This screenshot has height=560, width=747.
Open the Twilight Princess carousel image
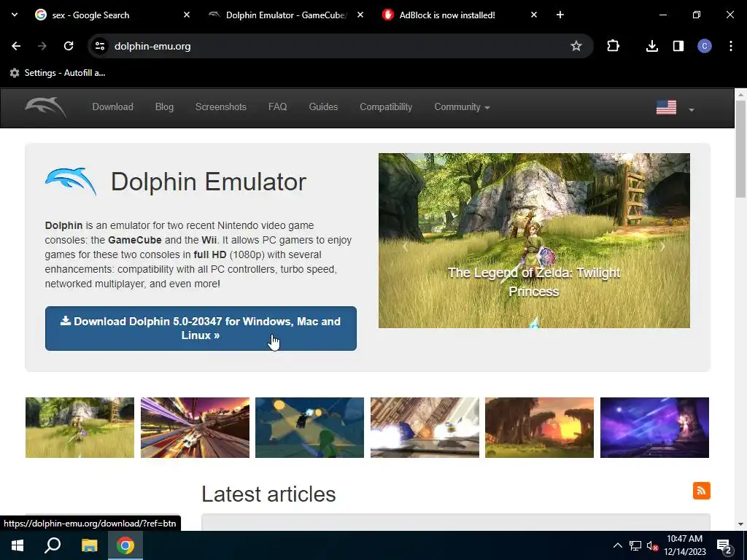[534, 241]
